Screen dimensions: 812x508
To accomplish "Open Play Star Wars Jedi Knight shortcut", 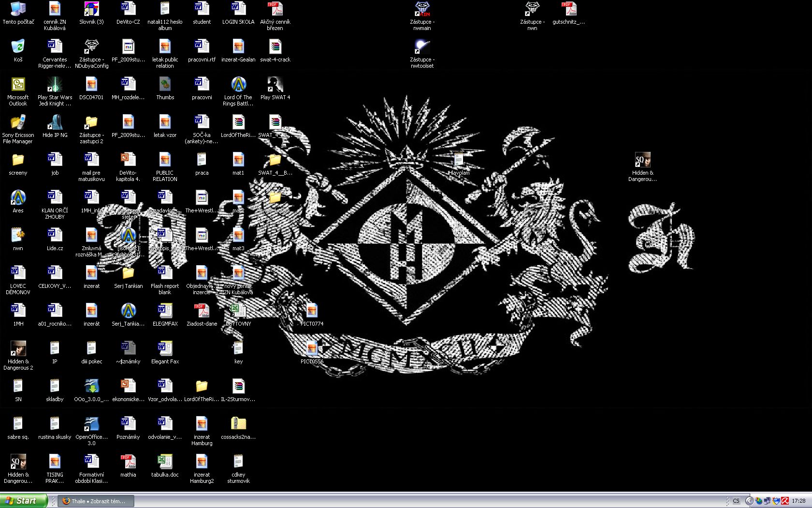I will point(55,85).
